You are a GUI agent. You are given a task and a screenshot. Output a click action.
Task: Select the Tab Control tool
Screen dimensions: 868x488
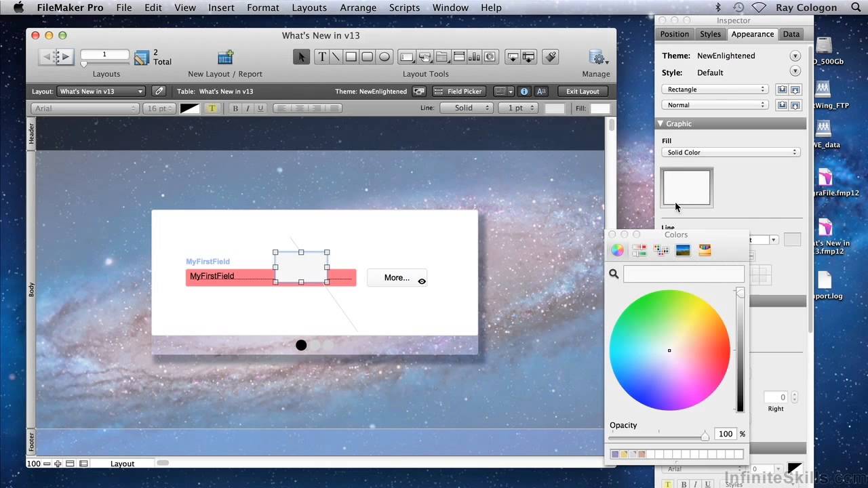[x=441, y=57]
